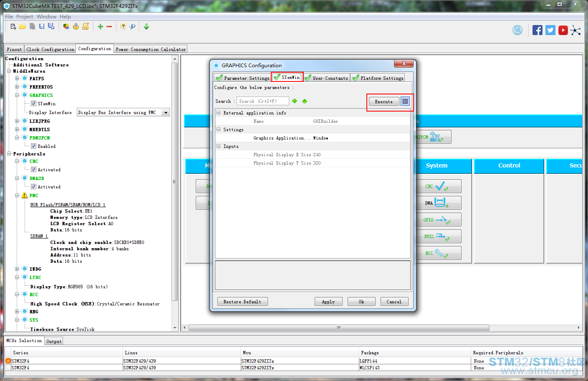This screenshot has height=381, width=588.
Task: Open the CRC system configuration button
Action: point(438,186)
